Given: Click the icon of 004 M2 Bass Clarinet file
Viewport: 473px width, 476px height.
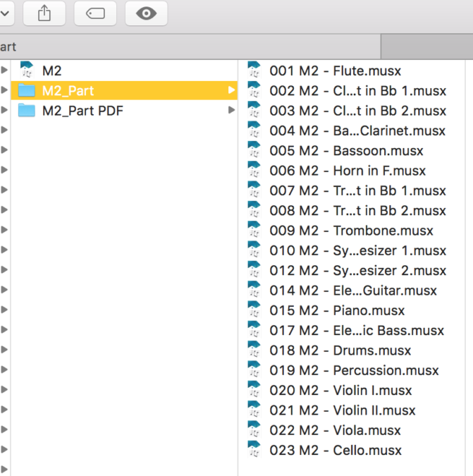Looking at the screenshot, I should (x=254, y=130).
